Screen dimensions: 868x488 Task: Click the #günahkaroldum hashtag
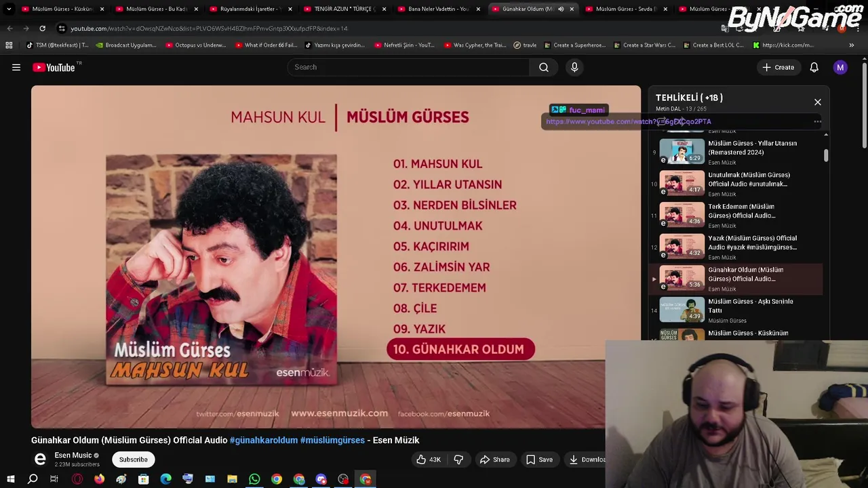[264, 440]
